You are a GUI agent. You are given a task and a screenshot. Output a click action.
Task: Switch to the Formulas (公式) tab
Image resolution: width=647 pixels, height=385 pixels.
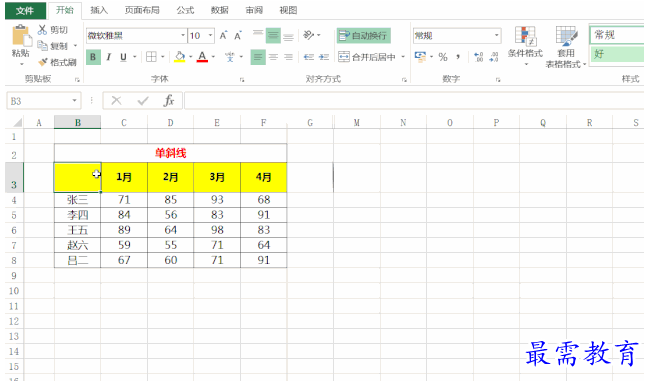click(x=185, y=10)
